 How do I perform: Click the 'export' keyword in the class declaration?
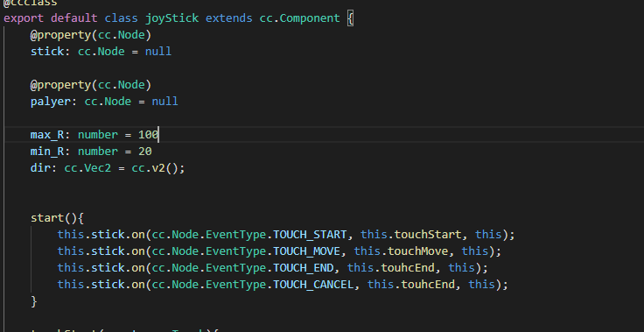pyautogui.click(x=24, y=18)
